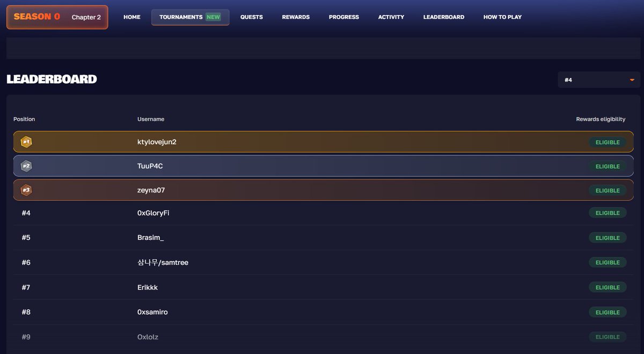Click Eligible badge in samtree row
This screenshot has height=354, width=644.
point(608,262)
